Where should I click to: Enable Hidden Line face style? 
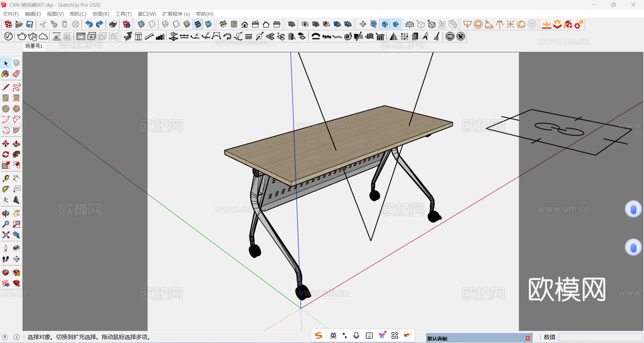click(176, 24)
